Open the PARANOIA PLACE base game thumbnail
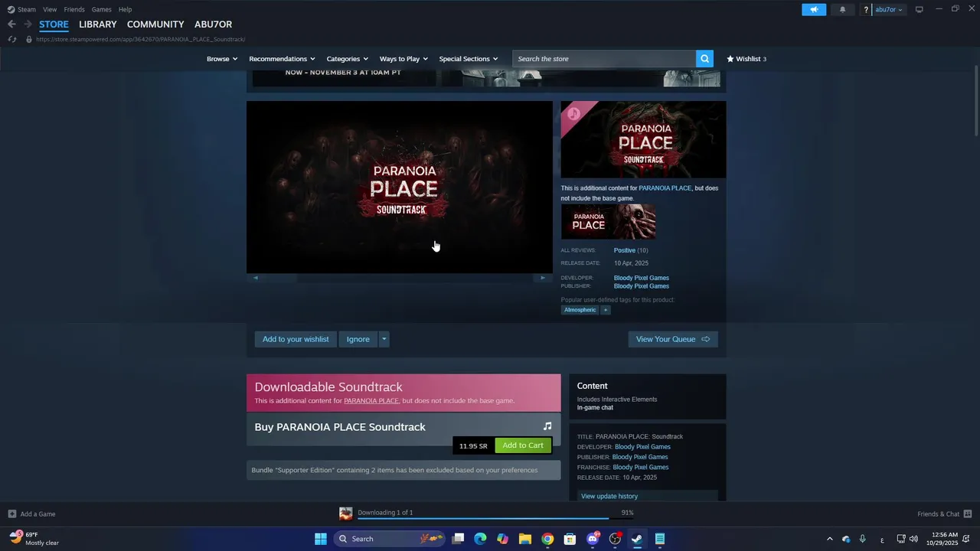Screen dimensions: 980x551 click(x=608, y=222)
